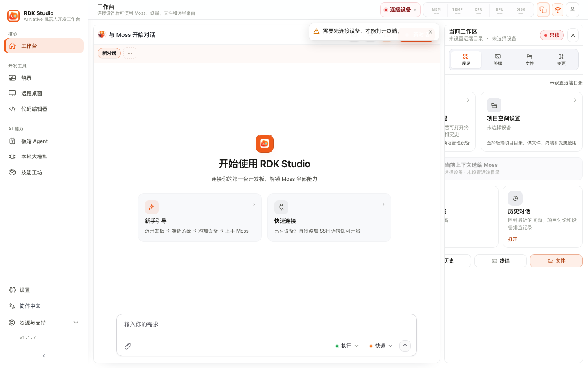Click the settings gear icon
Viewport: 588px width, 368px height.
tap(12, 290)
